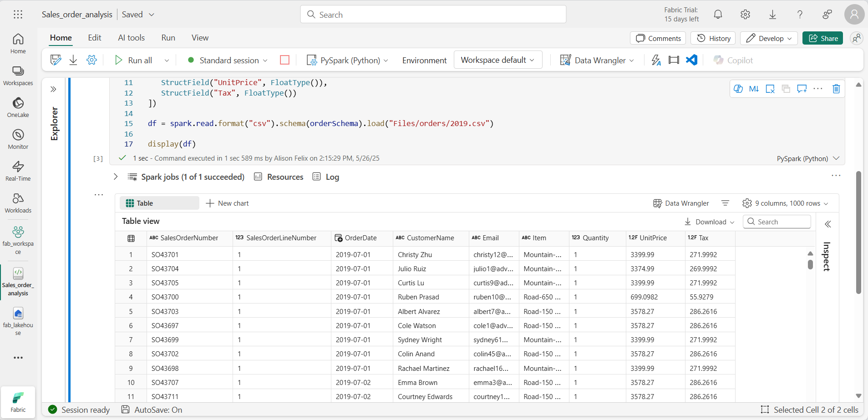This screenshot has width=868, height=420.
Task: Click the green Share button
Action: [823, 38]
